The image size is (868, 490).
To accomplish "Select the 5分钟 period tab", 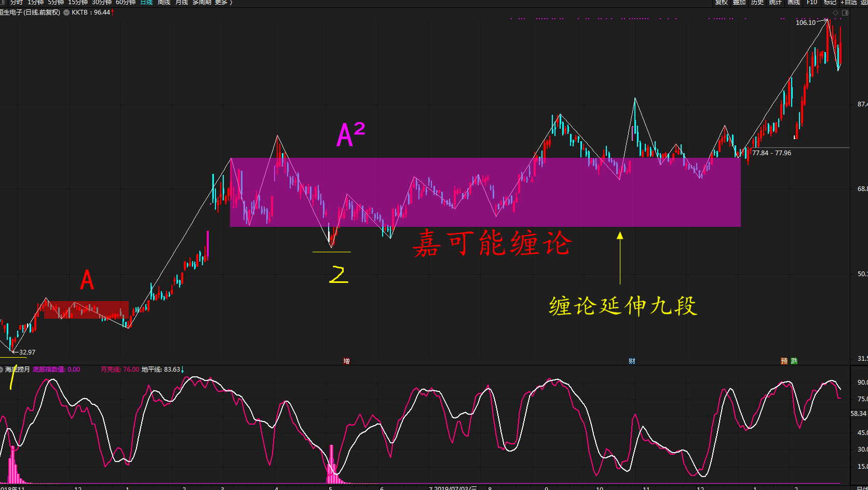I will [x=56, y=2].
